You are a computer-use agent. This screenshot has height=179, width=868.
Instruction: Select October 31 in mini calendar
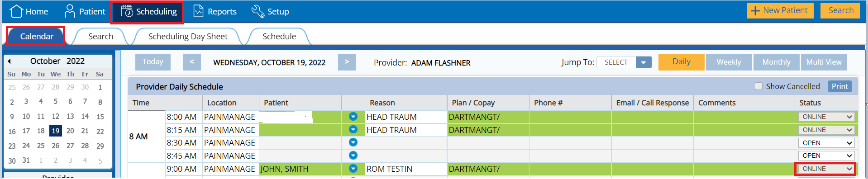tap(26, 160)
